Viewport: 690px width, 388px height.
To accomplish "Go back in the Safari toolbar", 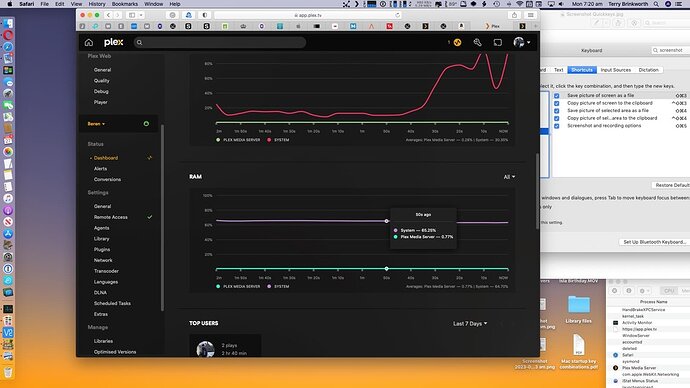I will tap(108, 15).
